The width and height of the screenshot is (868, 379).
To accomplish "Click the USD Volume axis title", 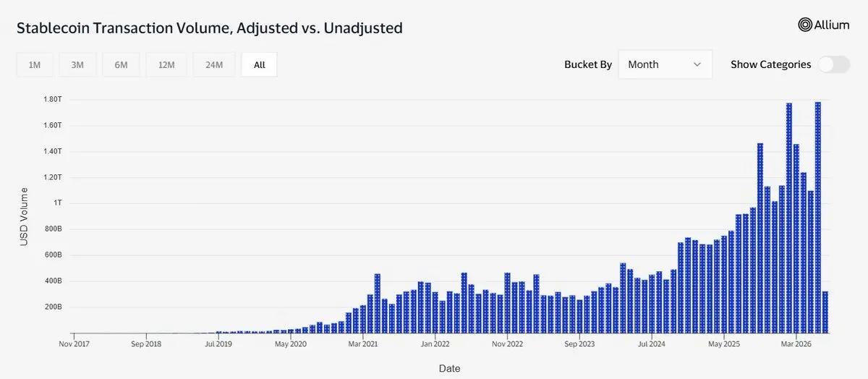I will point(24,216).
